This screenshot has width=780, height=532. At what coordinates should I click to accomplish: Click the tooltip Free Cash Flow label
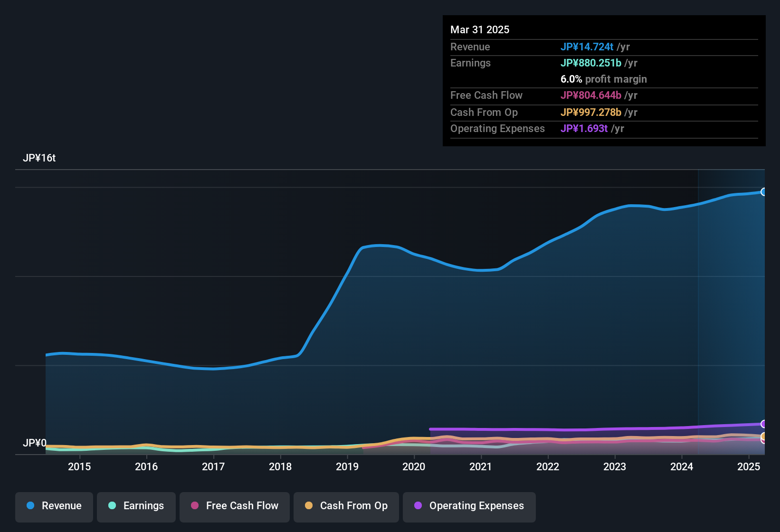pyautogui.click(x=486, y=95)
